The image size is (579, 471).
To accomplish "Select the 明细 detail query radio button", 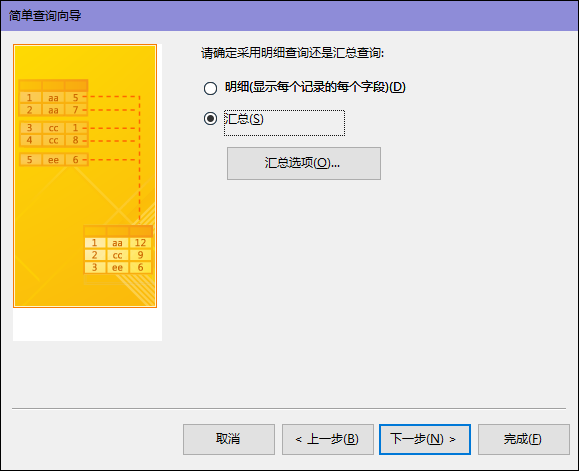I will (x=210, y=88).
